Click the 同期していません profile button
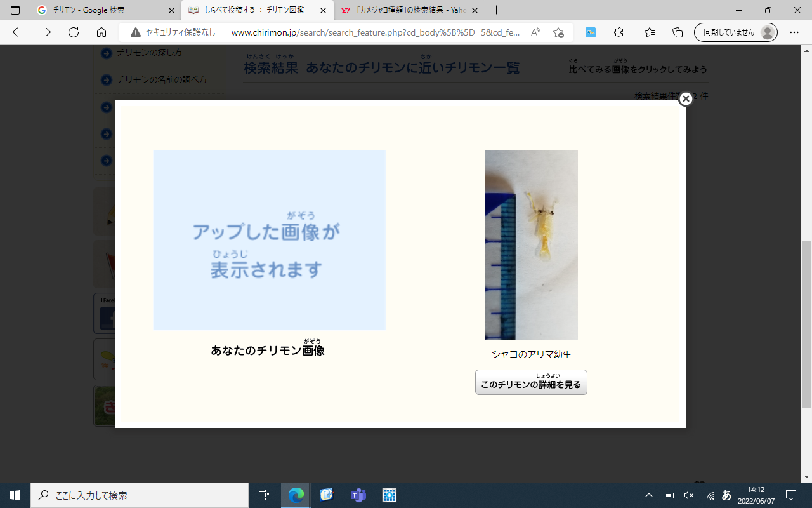Image resolution: width=812 pixels, height=508 pixels. pos(736,32)
